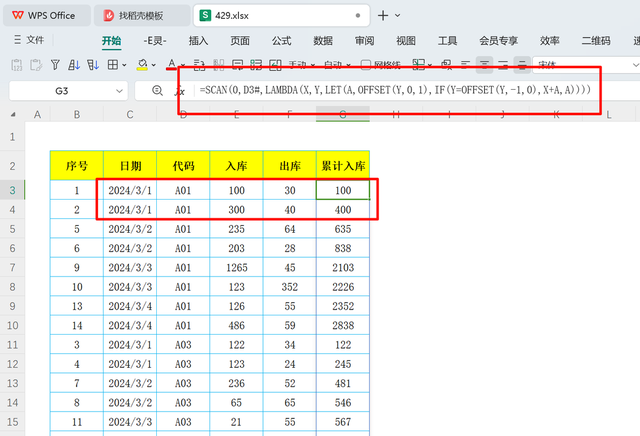
Task: Open the border style dropdown arrow
Action: [x=124, y=65]
